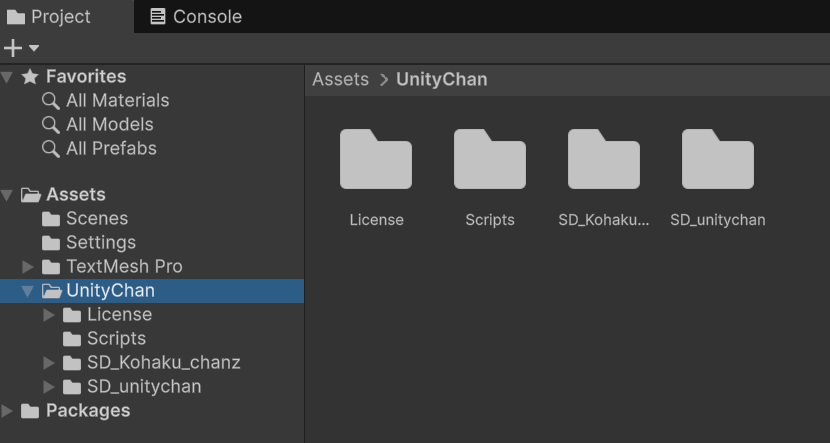Select All Materials saved search
Viewport: 830px width, 443px height.
[x=117, y=101]
